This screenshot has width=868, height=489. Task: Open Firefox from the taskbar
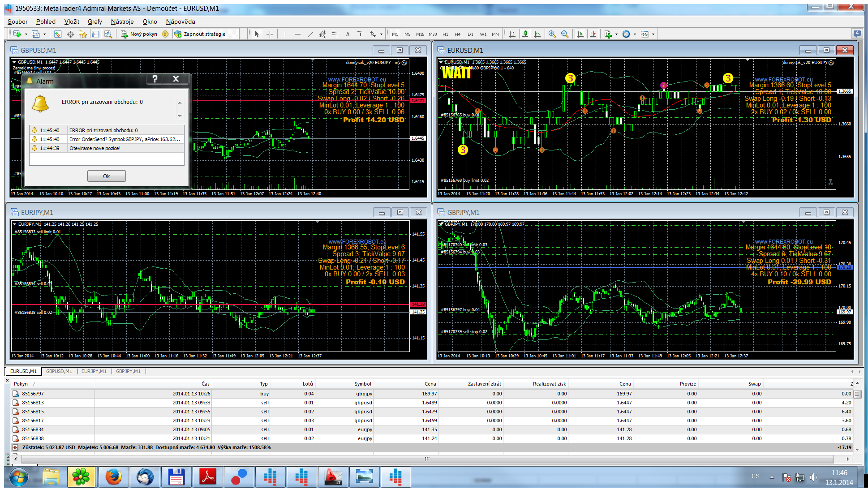[114, 477]
